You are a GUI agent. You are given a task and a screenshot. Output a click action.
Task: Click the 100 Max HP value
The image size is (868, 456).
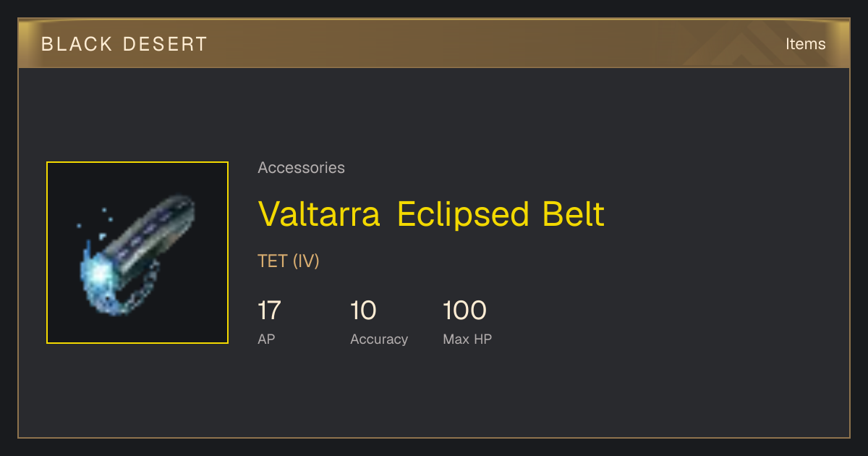(464, 311)
